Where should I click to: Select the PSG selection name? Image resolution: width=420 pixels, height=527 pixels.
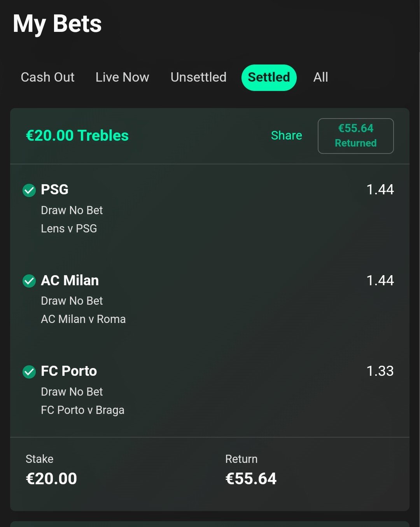click(54, 190)
